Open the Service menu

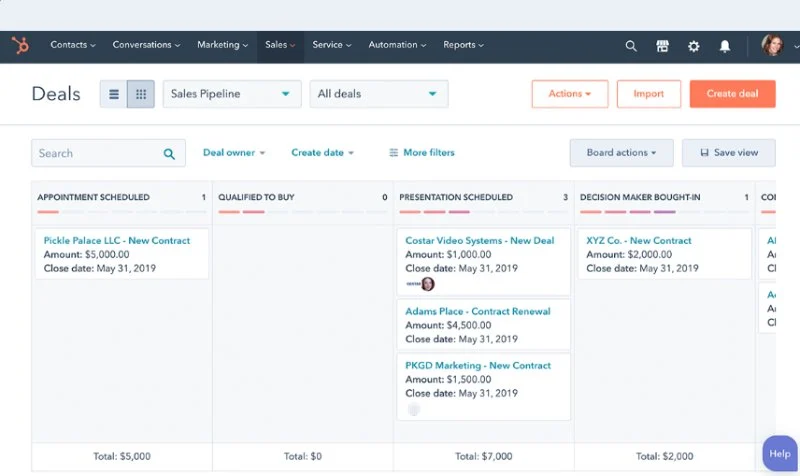[332, 45]
